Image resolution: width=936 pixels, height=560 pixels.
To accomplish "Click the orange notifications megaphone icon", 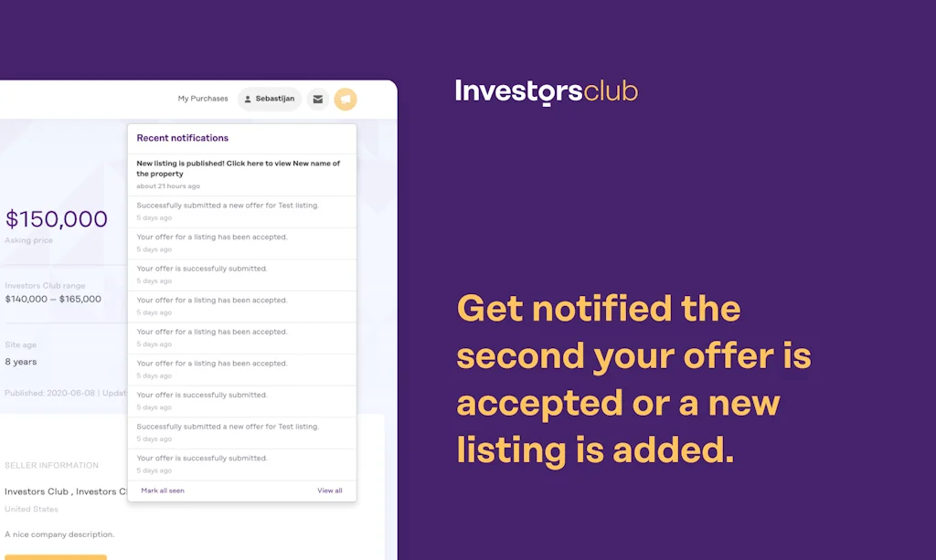I will [x=346, y=99].
